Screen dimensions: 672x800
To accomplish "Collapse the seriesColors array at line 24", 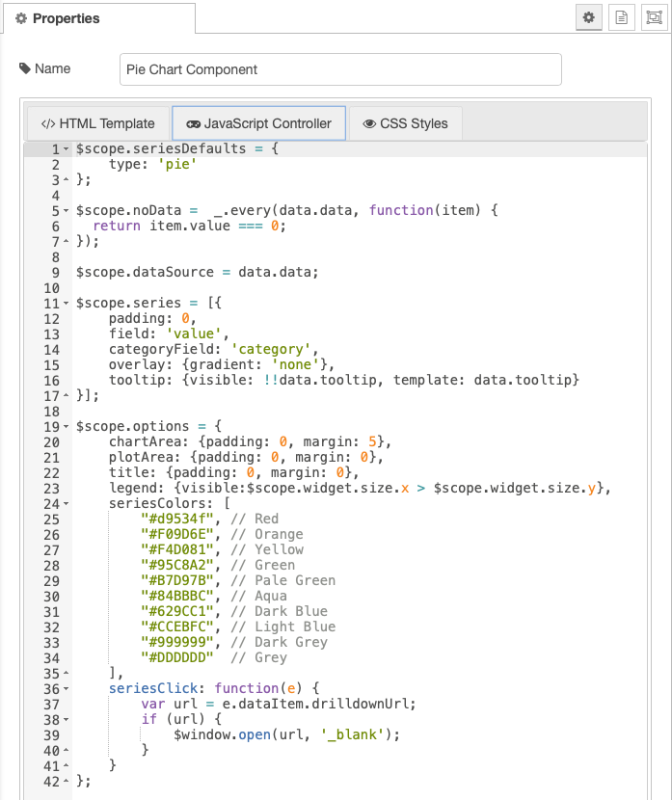I will (66, 504).
